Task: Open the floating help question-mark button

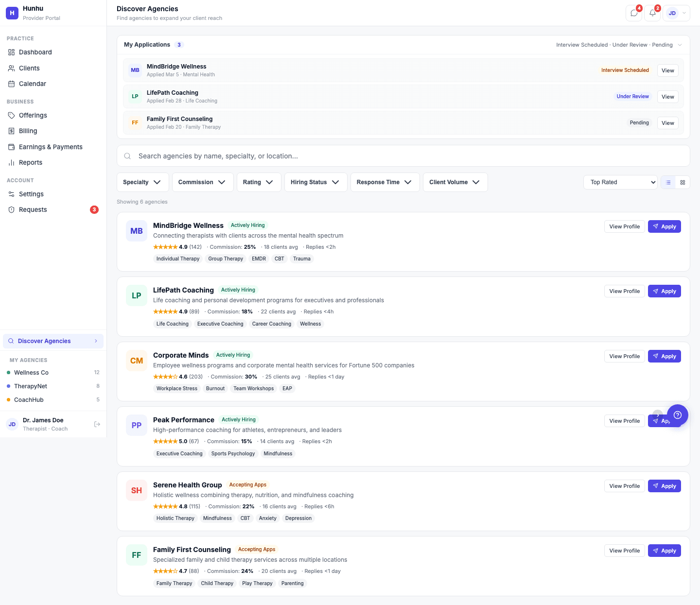Action: (x=678, y=415)
